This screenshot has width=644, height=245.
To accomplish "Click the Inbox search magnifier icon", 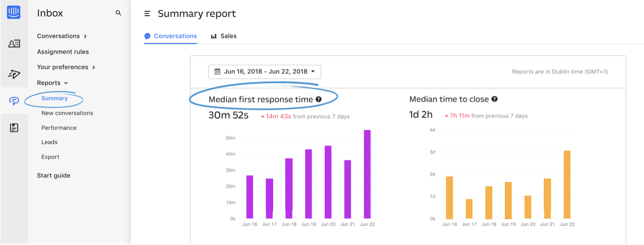I will 118,13.
